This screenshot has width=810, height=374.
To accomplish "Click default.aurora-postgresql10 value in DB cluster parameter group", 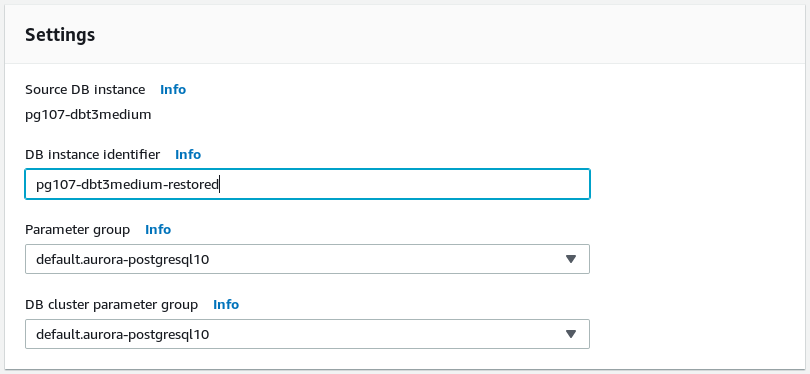I will click(122, 334).
